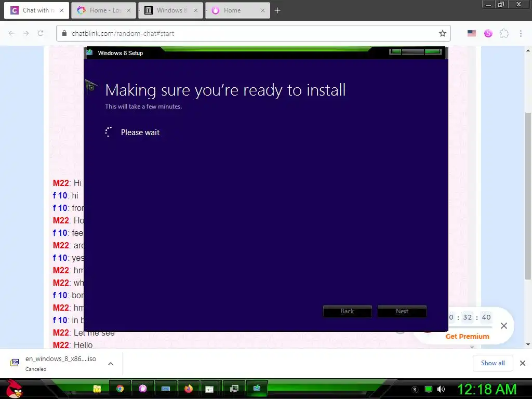
Task: Open the on-screen keyboard taskbar icon
Action: click(x=166, y=389)
